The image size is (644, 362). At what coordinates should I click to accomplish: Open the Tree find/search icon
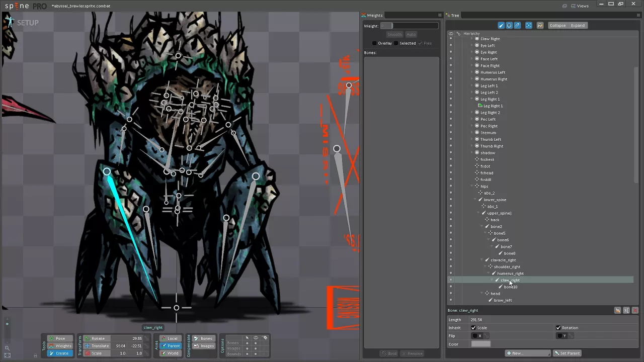click(x=540, y=25)
